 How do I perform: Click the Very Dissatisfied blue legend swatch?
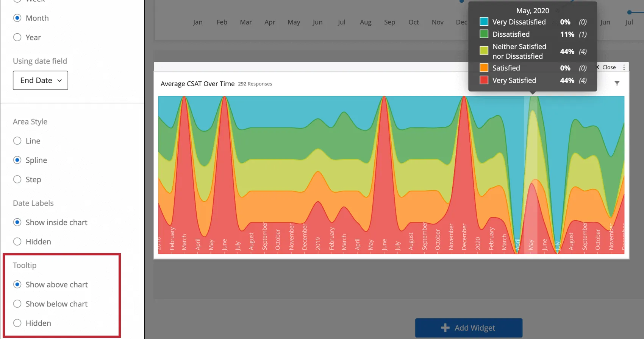click(x=484, y=22)
